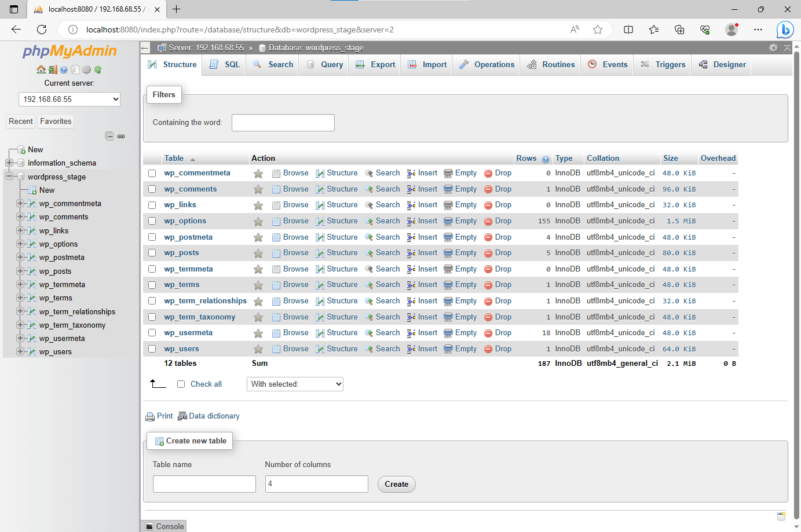Click the Containing the word field
801x532 pixels.
click(283, 123)
